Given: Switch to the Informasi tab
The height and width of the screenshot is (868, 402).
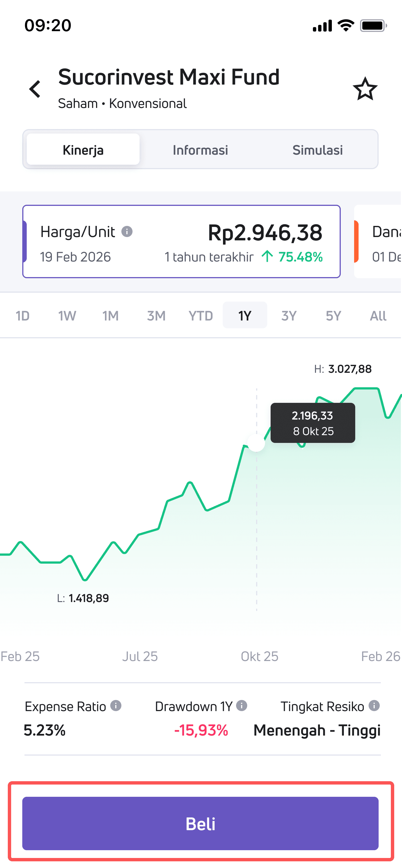Looking at the screenshot, I should tap(200, 150).
